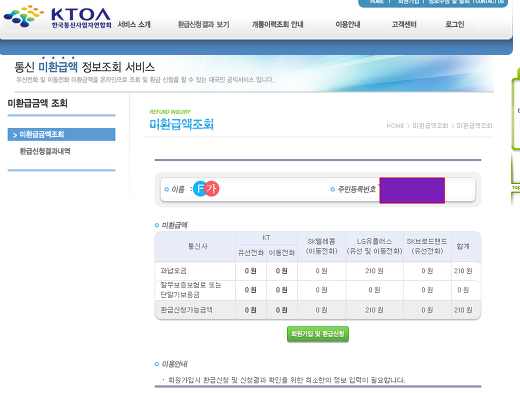Click the KT column group header

click(x=266, y=238)
